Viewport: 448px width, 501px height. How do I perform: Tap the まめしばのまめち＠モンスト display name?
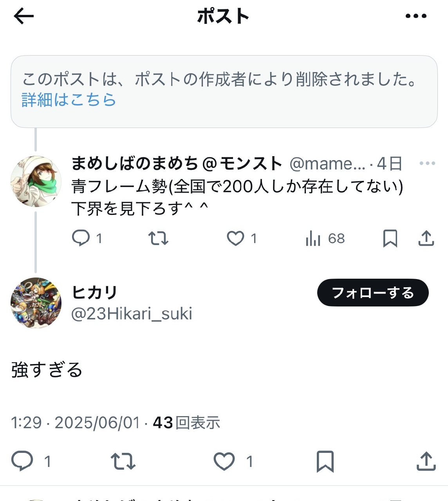tap(177, 164)
